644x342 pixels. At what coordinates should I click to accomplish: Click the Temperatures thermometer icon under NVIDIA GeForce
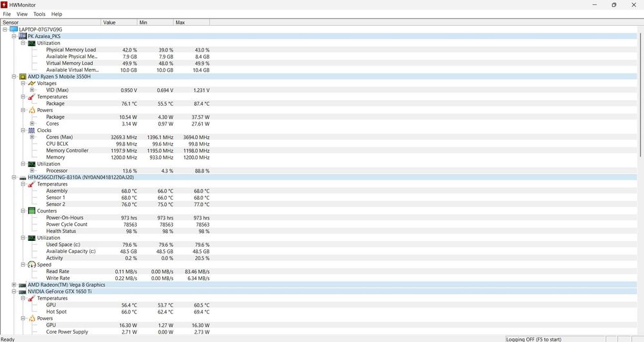click(x=32, y=298)
